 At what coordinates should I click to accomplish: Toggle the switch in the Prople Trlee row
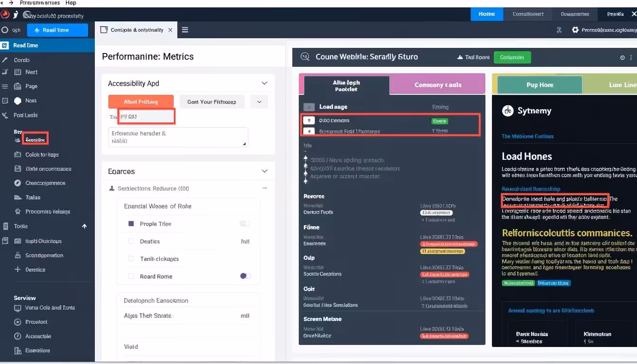coord(245,224)
